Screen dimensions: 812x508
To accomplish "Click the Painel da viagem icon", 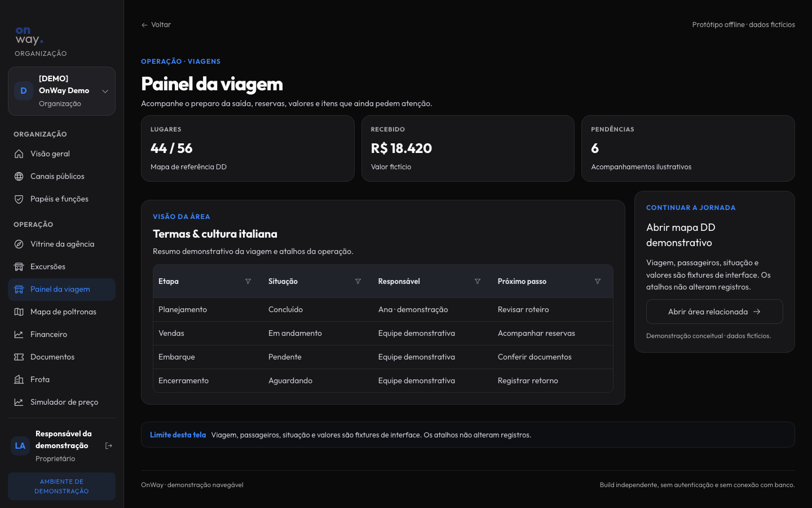I will coord(19,289).
